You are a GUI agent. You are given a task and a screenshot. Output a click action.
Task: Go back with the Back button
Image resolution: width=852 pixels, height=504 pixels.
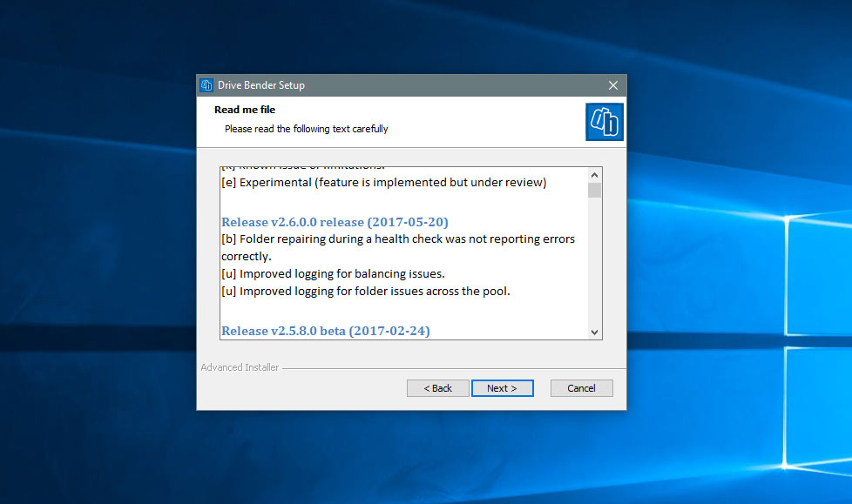(438, 388)
